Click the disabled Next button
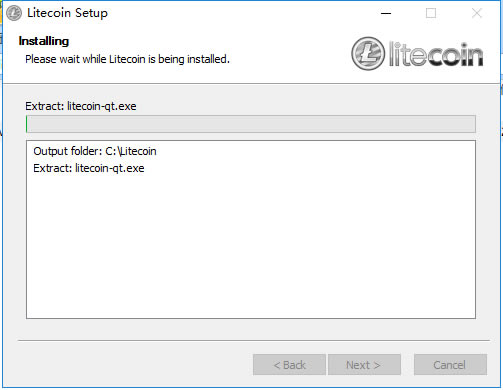Screen dimensions: 503x390 [364, 365]
